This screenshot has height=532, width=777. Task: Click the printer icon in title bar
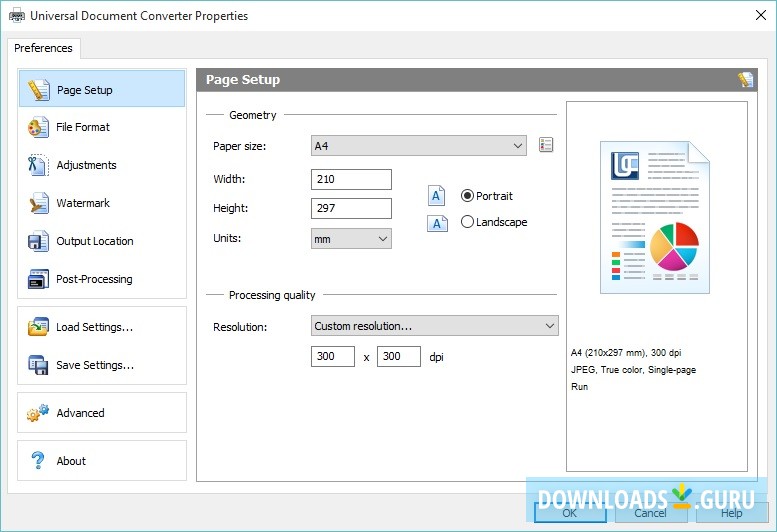pyautogui.click(x=17, y=16)
